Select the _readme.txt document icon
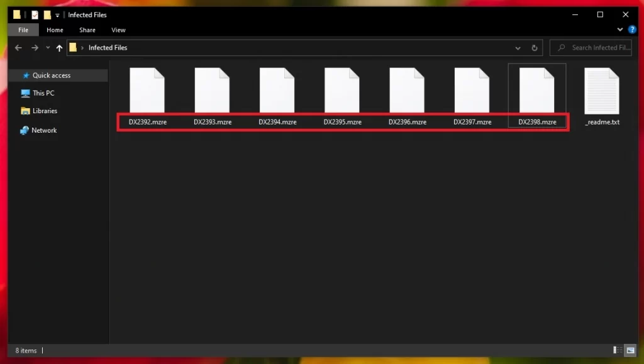The image size is (644, 364). 602,91
